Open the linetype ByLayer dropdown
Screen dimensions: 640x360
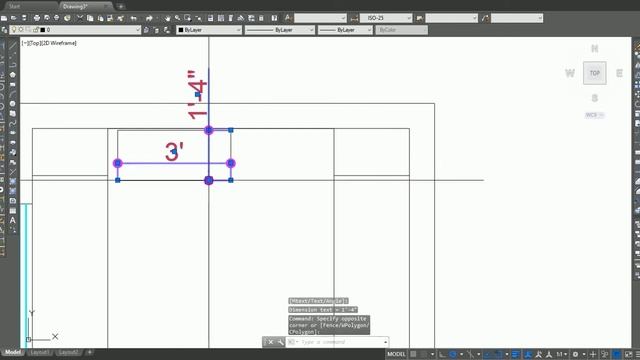coord(311,30)
